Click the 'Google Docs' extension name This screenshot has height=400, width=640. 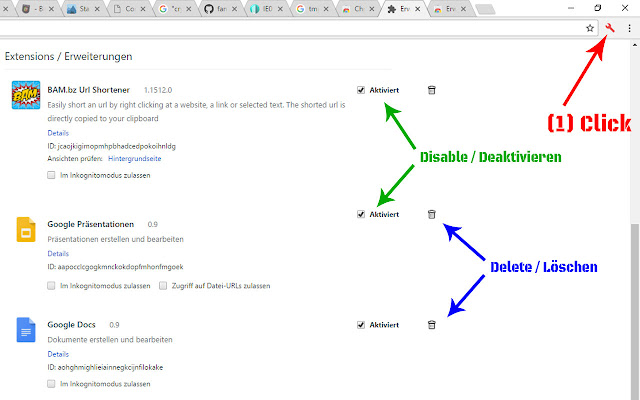pos(71,325)
